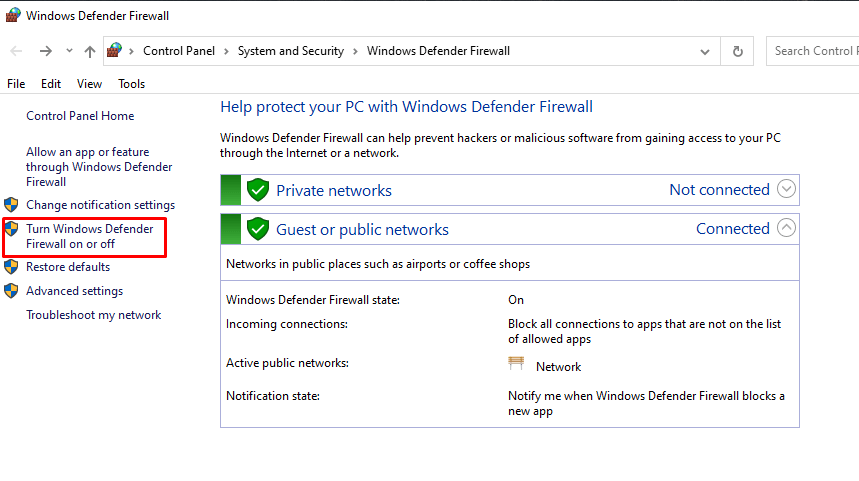
Task: Collapse the Guest or public networks chevron
Action: (786, 228)
